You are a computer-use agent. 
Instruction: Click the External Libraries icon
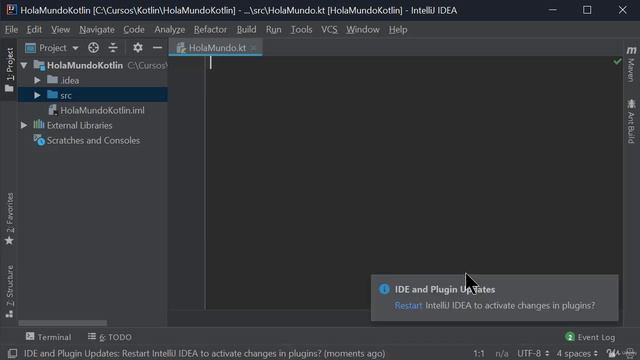(x=39, y=124)
